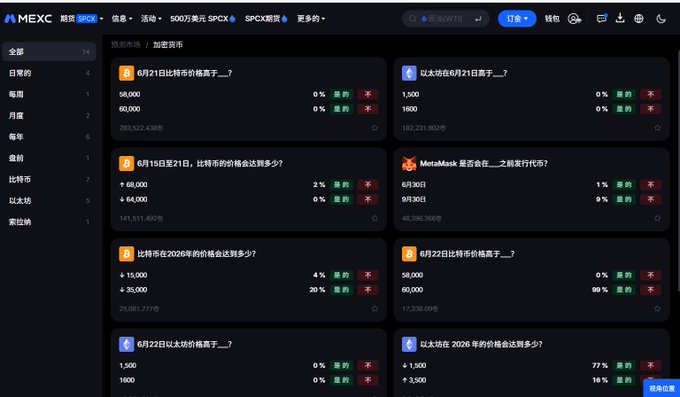The image size is (680, 397).
Task: Select the 每周 category
Action: point(49,94)
